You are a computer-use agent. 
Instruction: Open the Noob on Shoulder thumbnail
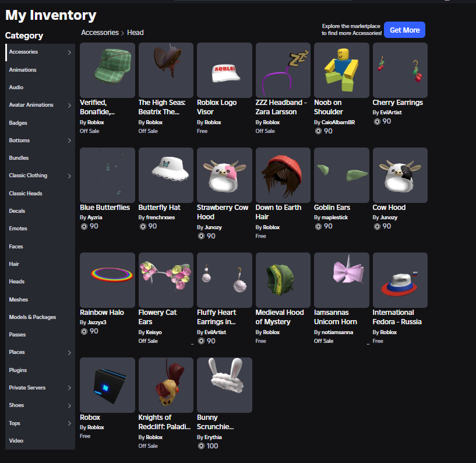pyautogui.click(x=341, y=70)
